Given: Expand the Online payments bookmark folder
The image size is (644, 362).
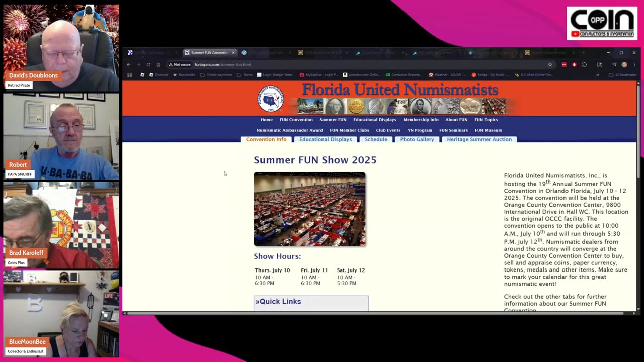Looking at the screenshot, I should coord(216,75).
